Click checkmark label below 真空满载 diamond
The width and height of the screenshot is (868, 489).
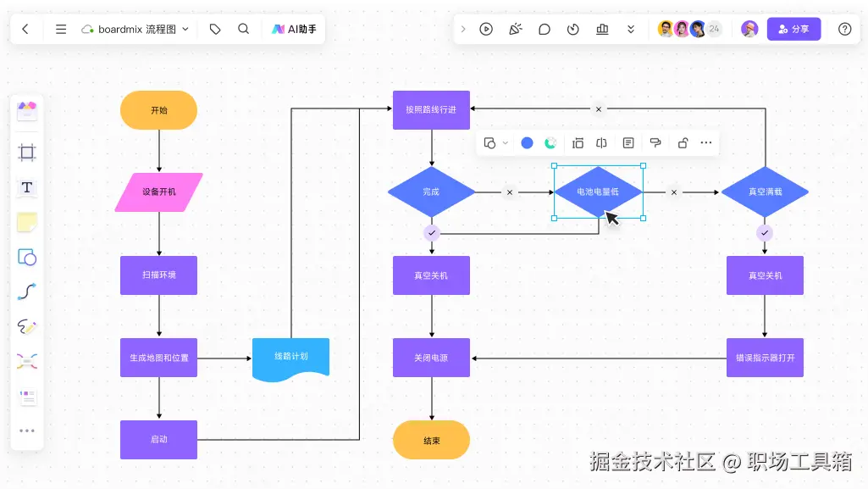tap(765, 233)
